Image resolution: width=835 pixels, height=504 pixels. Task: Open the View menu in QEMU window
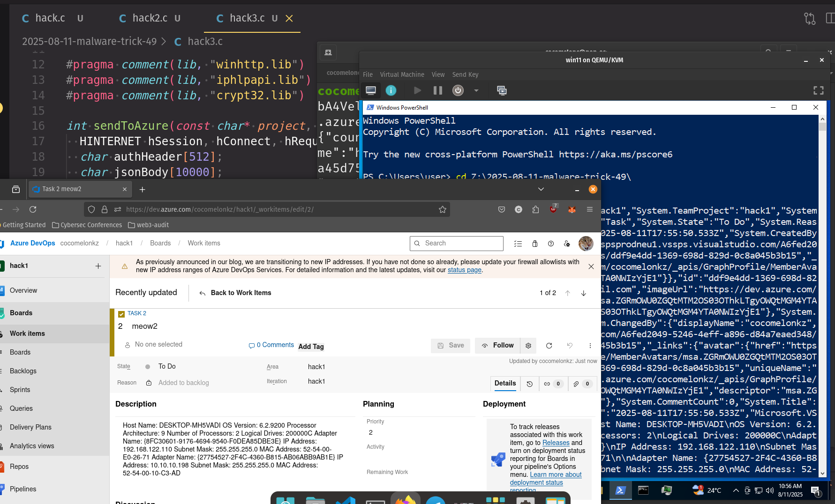pyautogui.click(x=438, y=74)
